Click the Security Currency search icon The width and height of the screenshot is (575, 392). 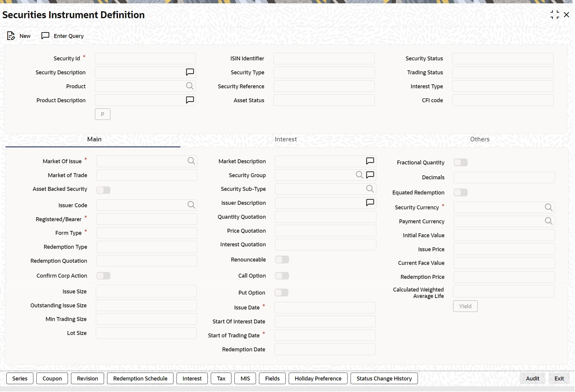pos(548,208)
